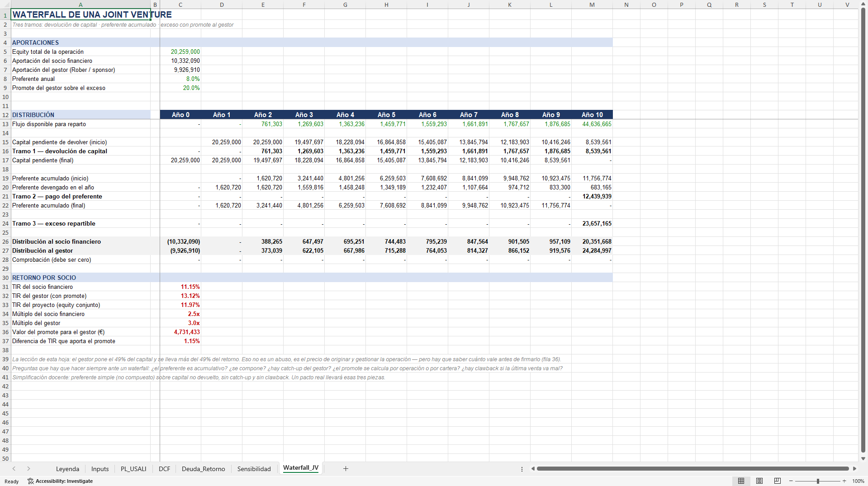Select socio financiero Año 10 distribution 20,351,668

[x=592, y=241]
